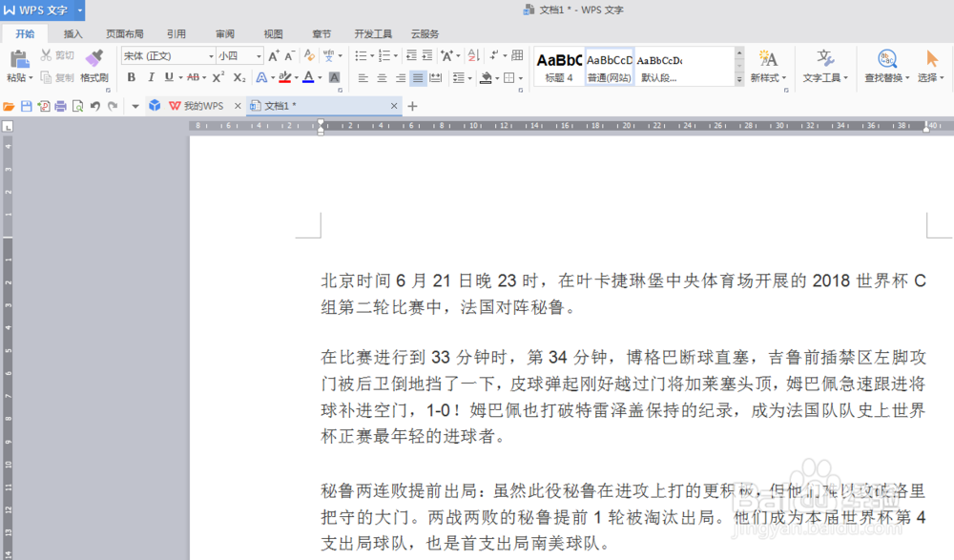Viewport: 954px width, 560px height.
Task: Click the Save diskette icon in quick access bar
Action: click(27, 106)
